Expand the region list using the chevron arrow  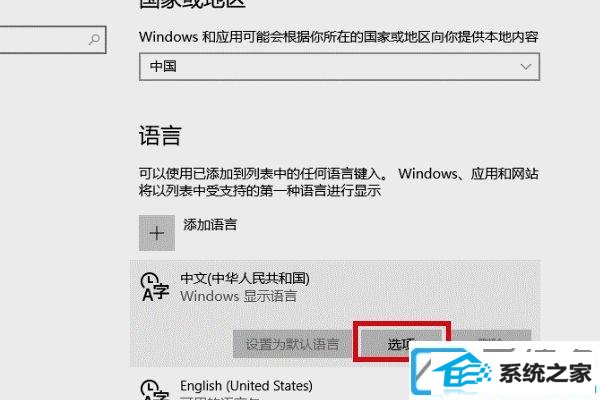(526, 67)
